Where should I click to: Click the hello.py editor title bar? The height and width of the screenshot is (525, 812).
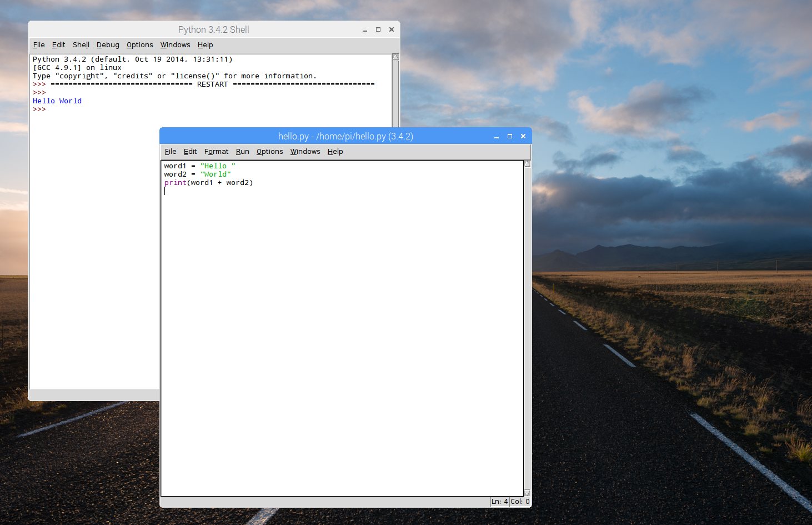(x=344, y=136)
